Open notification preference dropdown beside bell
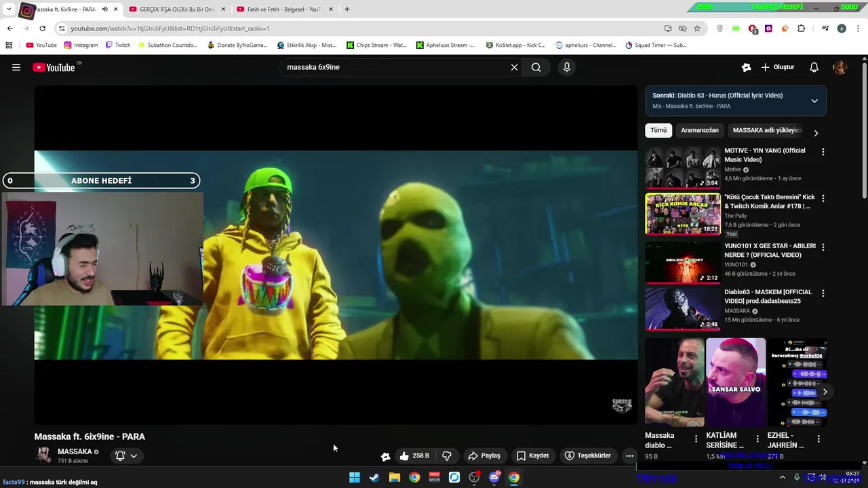The image size is (868, 488). click(134, 456)
